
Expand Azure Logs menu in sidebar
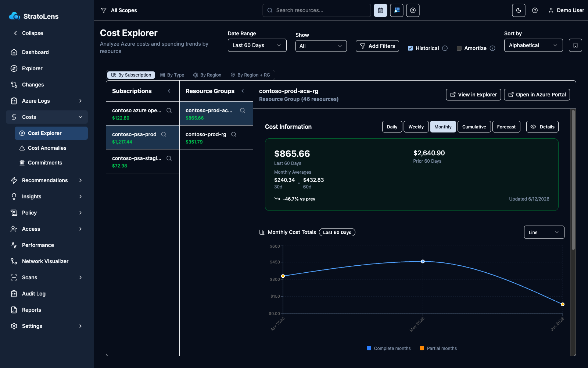47,101
